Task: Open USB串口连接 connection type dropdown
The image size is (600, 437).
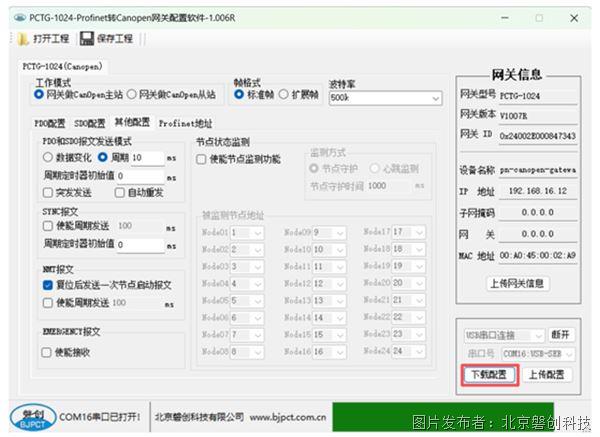Action: (504, 335)
